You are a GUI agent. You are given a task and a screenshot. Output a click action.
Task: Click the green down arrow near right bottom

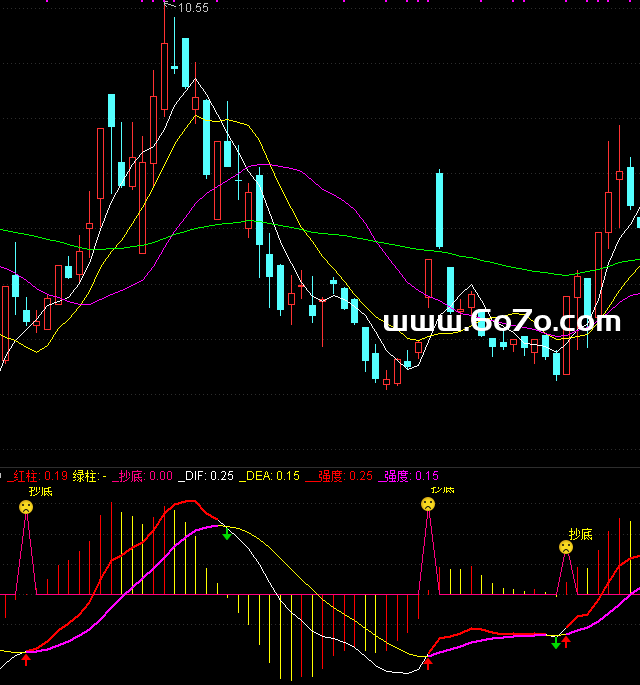556,643
